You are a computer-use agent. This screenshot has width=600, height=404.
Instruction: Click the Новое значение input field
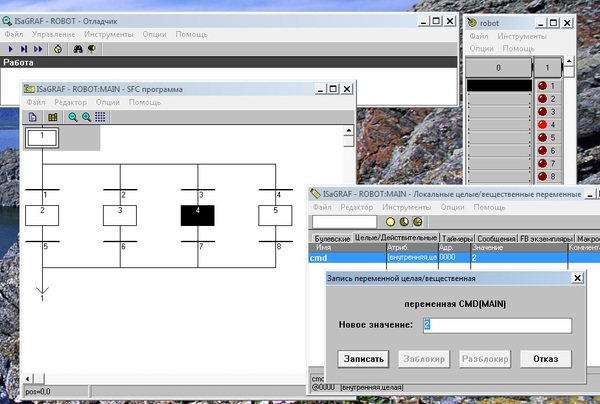(496, 325)
